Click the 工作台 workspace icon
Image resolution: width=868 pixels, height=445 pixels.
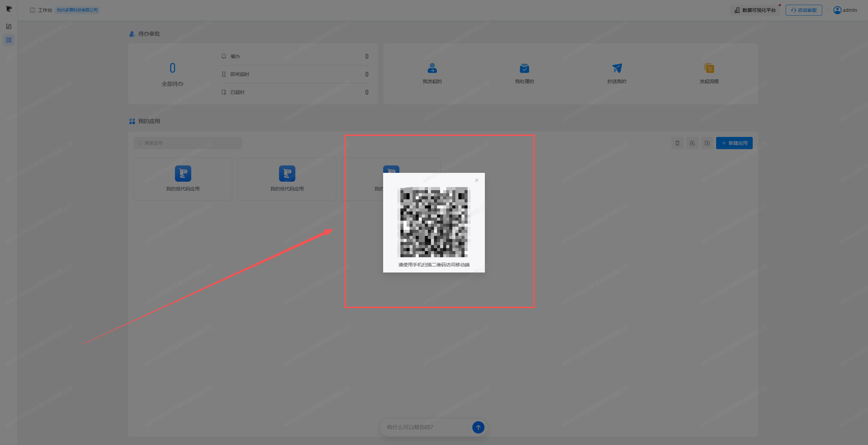(x=33, y=10)
